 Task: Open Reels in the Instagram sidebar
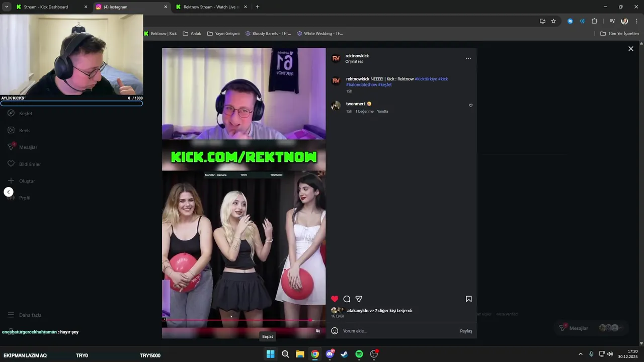pyautogui.click(x=19, y=130)
